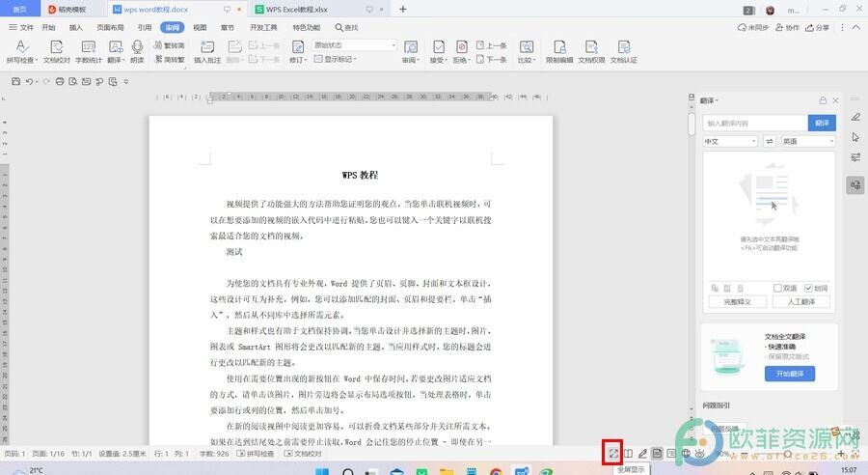
Task: Click the translation panel vertical scrollbar
Action: click(x=692, y=123)
